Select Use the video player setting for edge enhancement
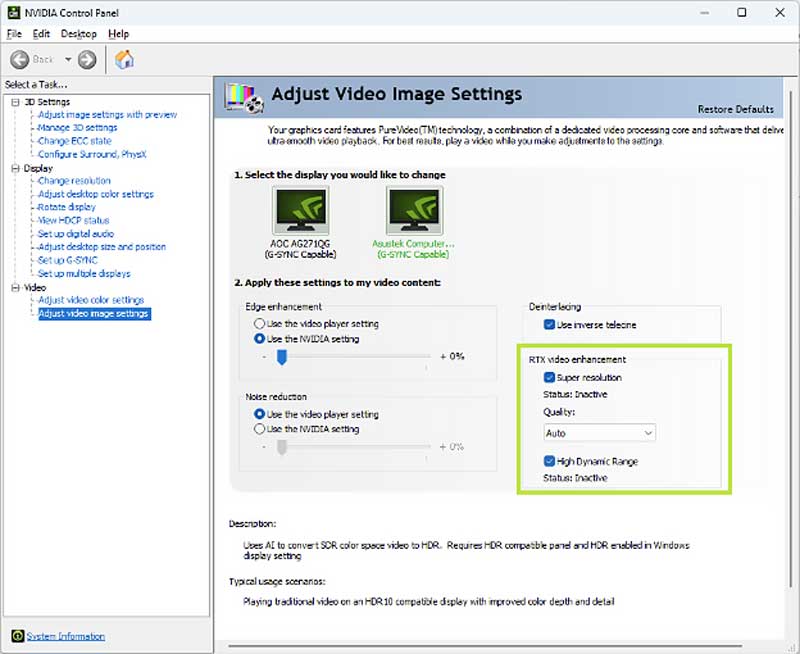Image resolution: width=800 pixels, height=654 pixels. coord(258,323)
